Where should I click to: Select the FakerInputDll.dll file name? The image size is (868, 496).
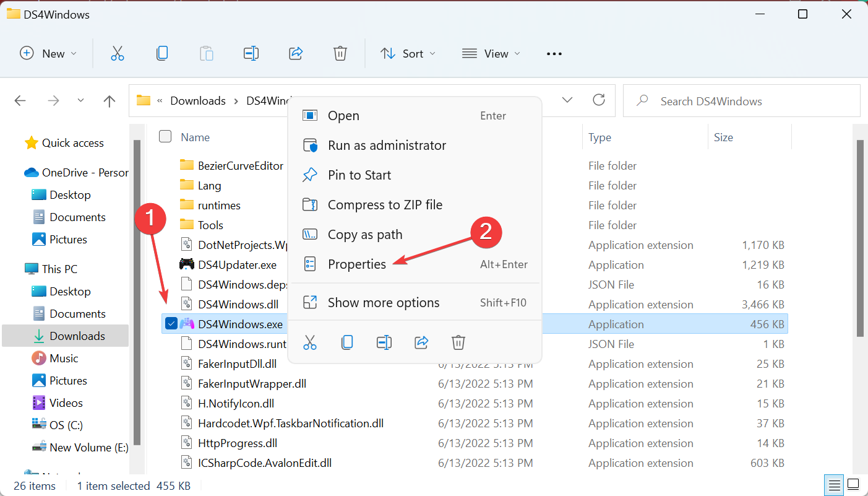tap(238, 364)
